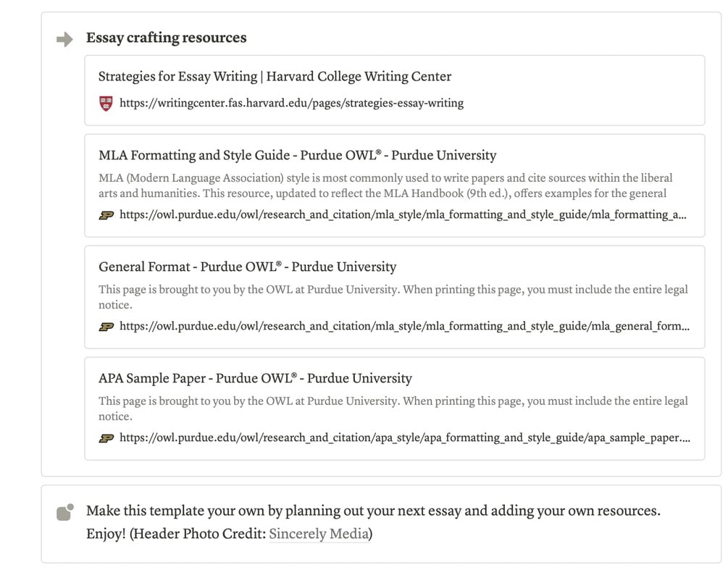The width and height of the screenshot is (728, 586).
Task: Open Strategies for Essay Writing bookmark title
Action: pyautogui.click(x=275, y=77)
